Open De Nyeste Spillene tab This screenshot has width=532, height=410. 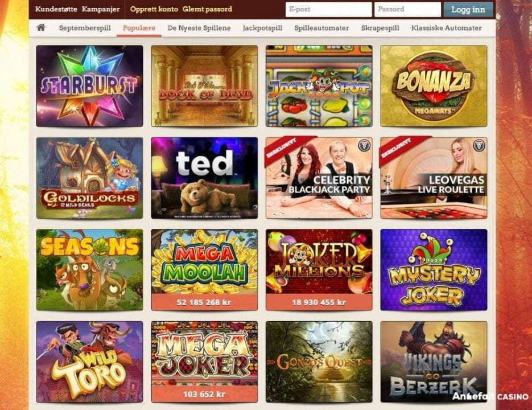(199, 28)
